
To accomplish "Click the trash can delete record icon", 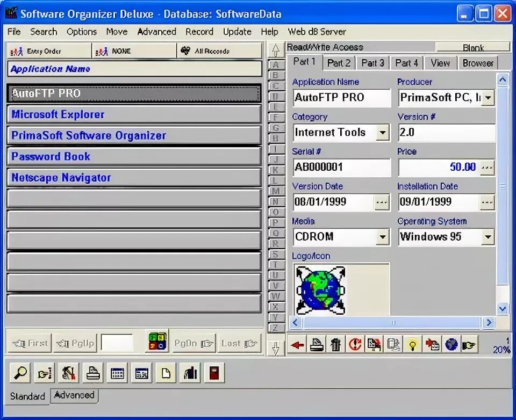I will coord(336,345).
